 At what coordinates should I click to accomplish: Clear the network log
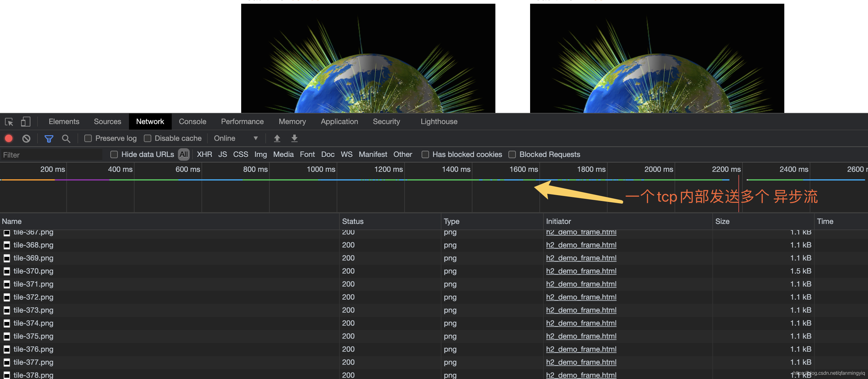click(x=26, y=139)
